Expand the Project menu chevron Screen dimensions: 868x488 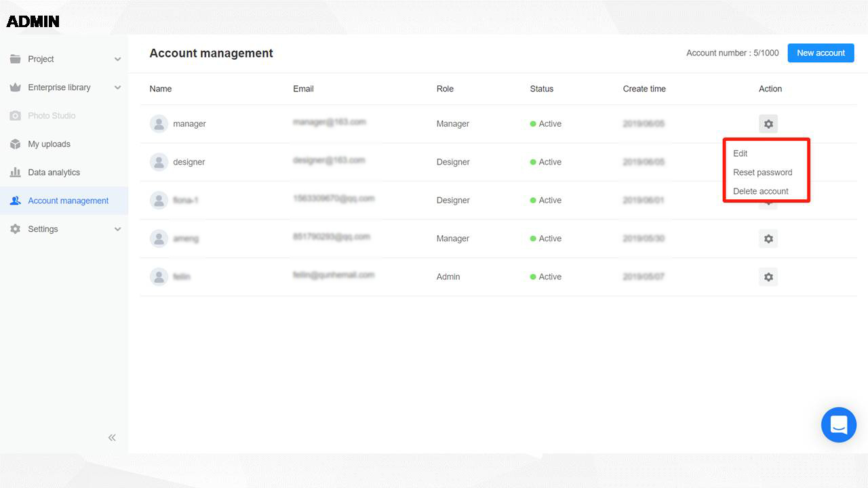117,59
